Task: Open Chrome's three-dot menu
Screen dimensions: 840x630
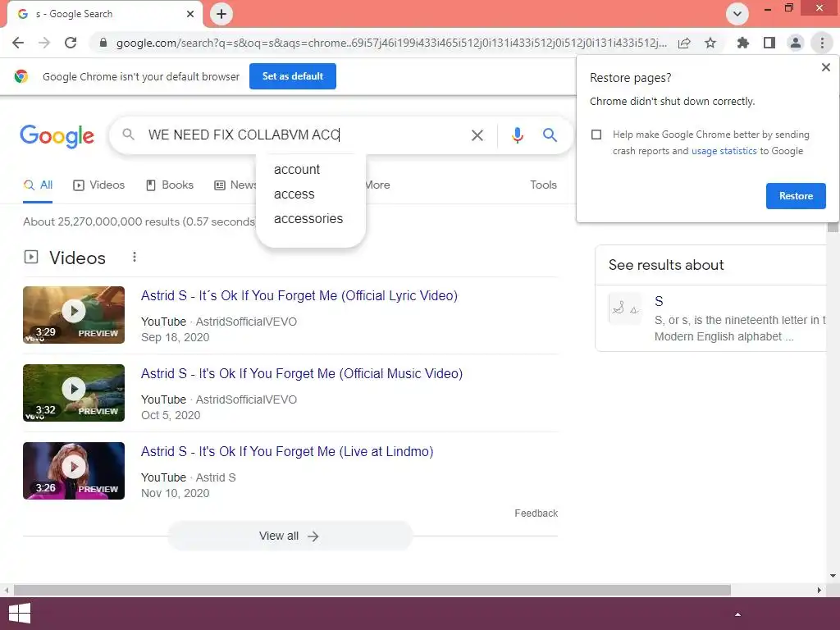Action: coord(822,43)
